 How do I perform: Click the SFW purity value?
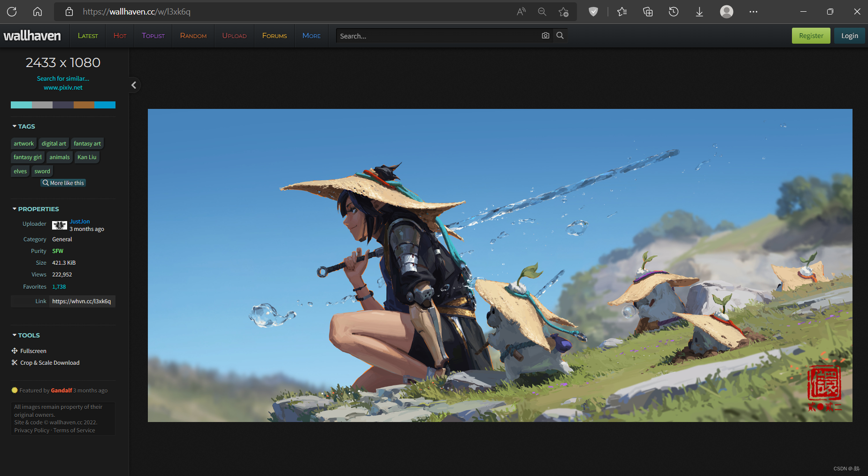click(x=58, y=251)
